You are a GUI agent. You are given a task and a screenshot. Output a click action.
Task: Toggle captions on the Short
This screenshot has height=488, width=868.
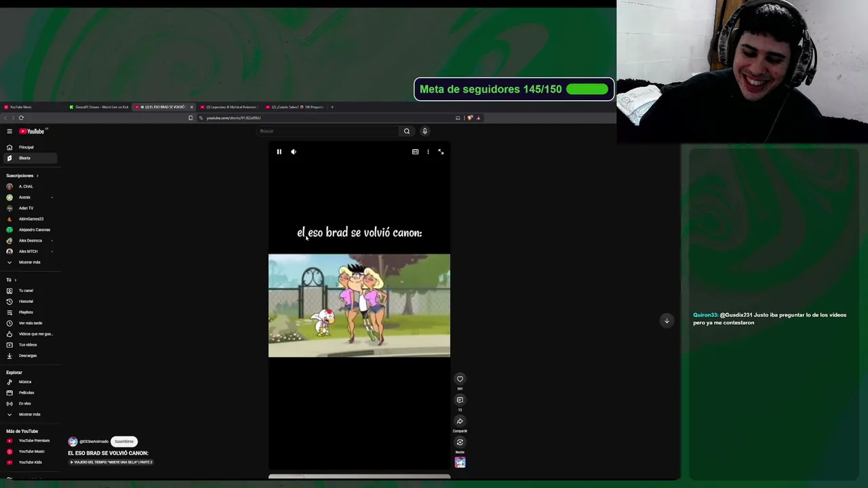point(415,152)
